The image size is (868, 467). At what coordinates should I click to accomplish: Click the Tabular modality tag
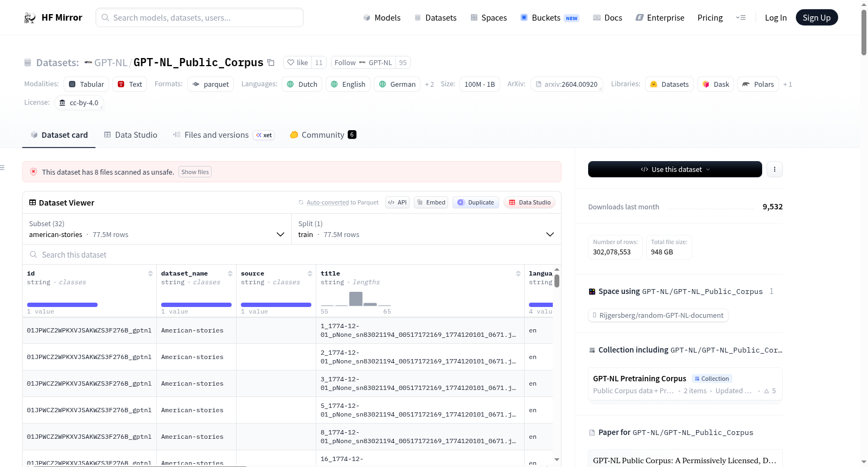tap(86, 84)
